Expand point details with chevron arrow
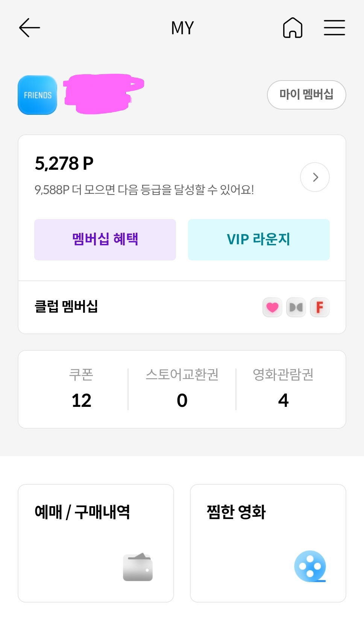Viewport: 364px width, 618px height. click(x=315, y=177)
